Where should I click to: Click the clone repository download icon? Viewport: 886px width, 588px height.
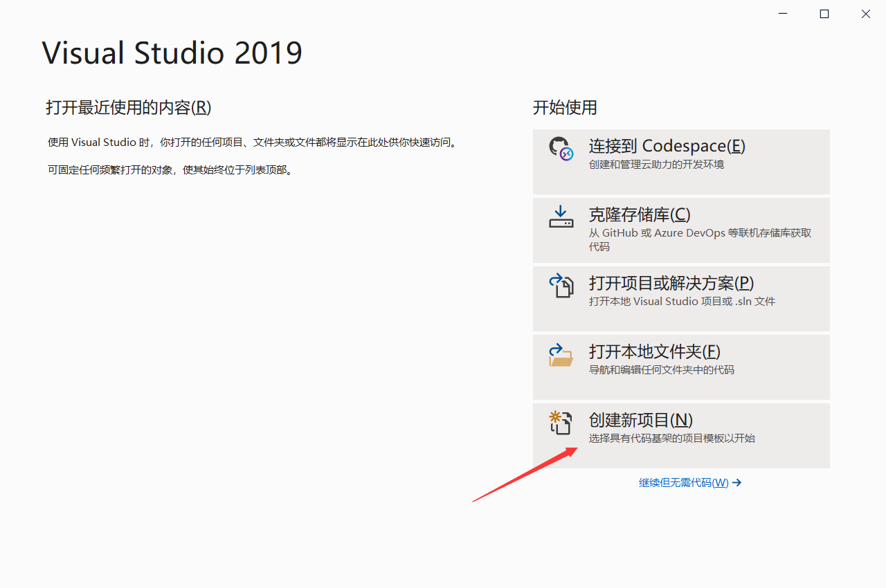click(561, 217)
